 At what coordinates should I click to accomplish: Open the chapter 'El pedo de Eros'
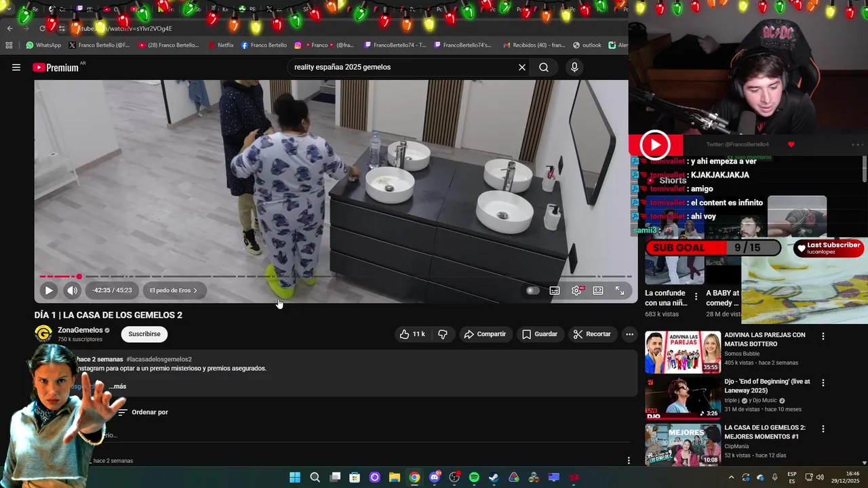coord(174,290)
